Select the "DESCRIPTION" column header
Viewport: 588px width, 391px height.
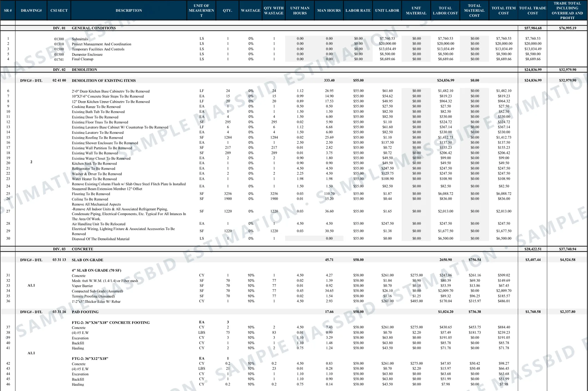click(129, 11)
